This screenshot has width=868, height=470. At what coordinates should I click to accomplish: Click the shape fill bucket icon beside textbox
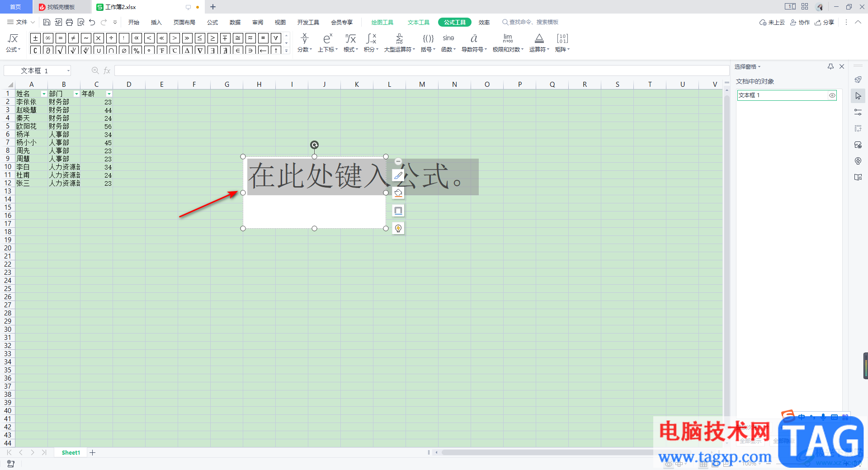coord(398,193)
